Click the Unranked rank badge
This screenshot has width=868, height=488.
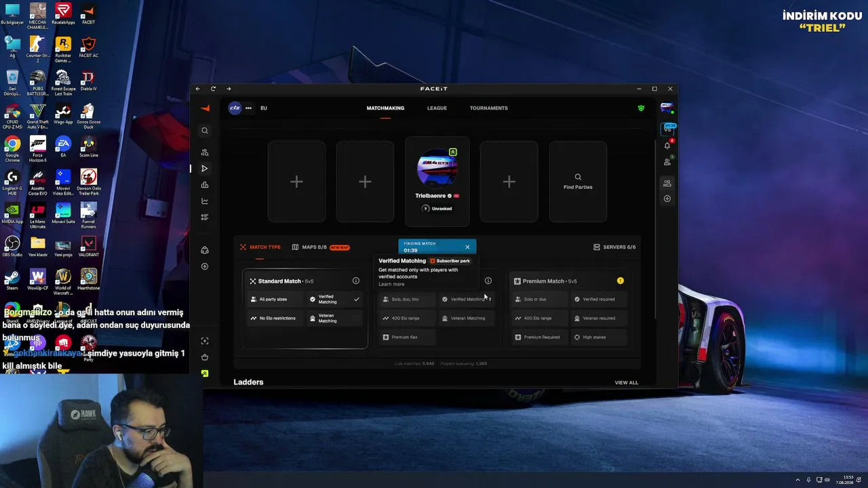(437, 209)
